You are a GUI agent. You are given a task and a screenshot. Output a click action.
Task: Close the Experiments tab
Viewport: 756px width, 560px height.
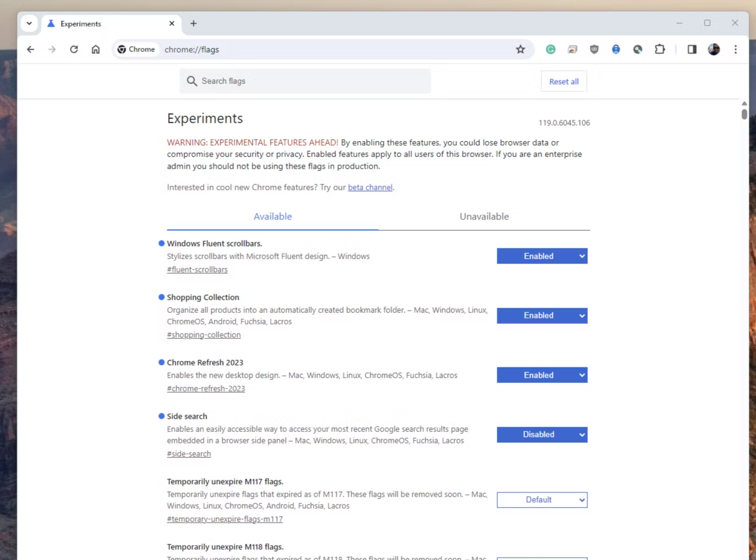tap(172, 24)
